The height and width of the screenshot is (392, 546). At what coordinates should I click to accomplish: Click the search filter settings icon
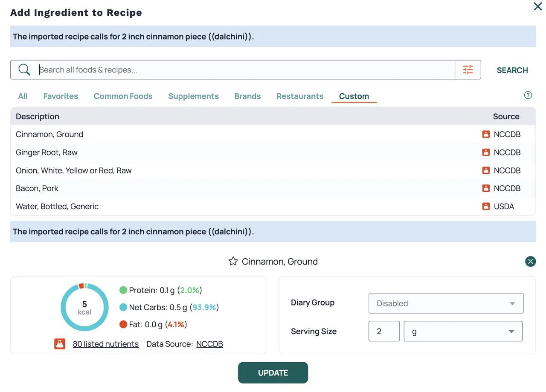[x=468, y=70]
